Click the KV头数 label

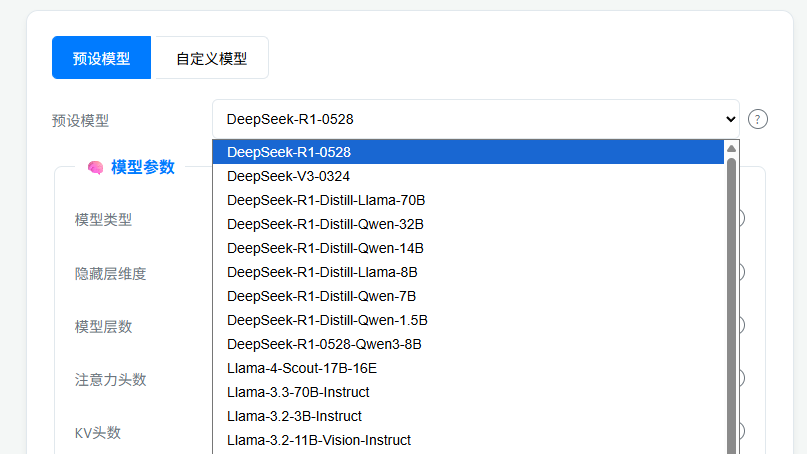pyautogui.click(x=98, y=433)
